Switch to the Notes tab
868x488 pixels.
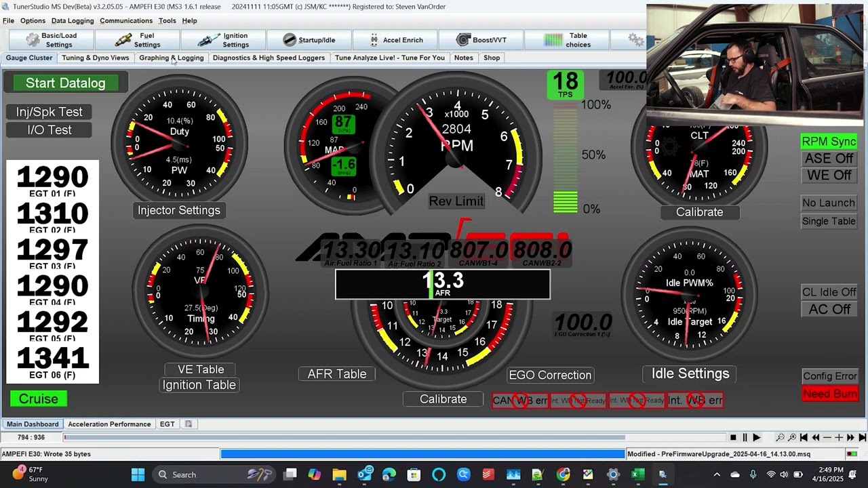pyautogui.click(x=464, y=58)
